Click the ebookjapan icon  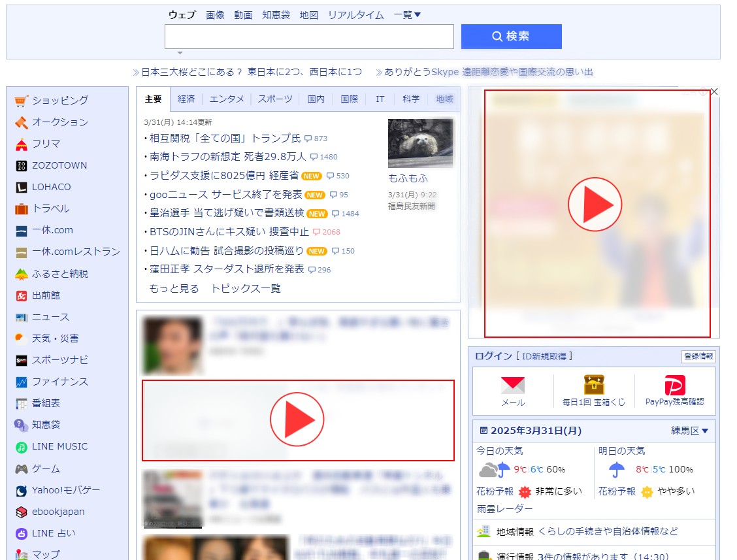[21, 512]
